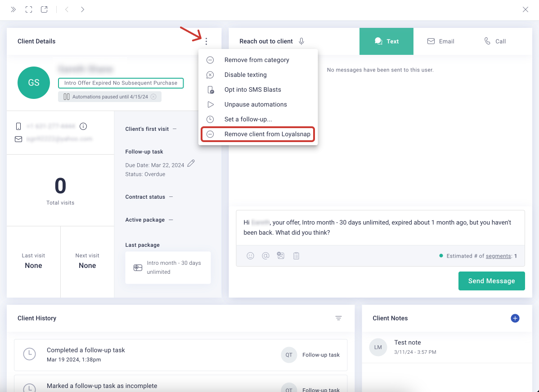539x392 pixels.
Task: Open the three-dot Client Details menu
Action: [206, 41]
